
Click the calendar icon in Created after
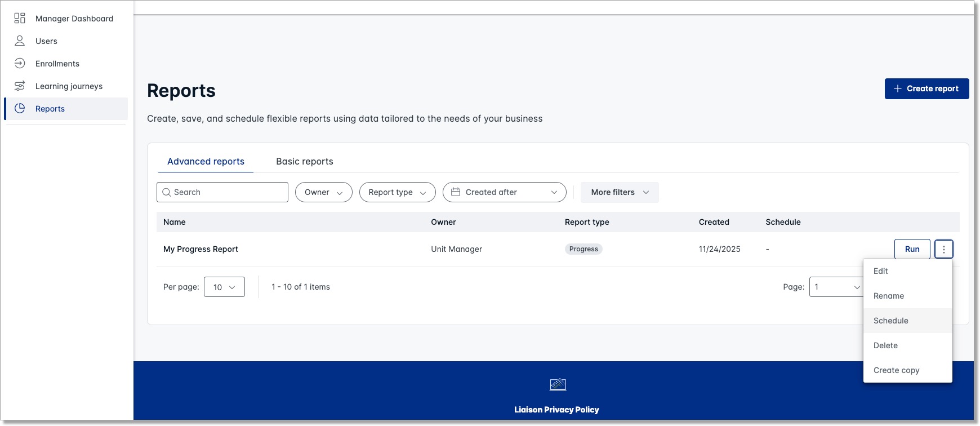point(456,192)
